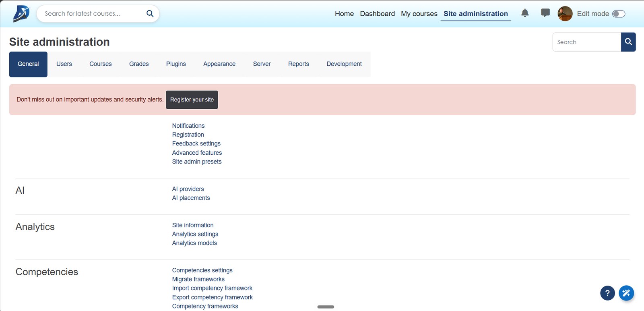Open Analytics settings link

click(x=195, y=234)
